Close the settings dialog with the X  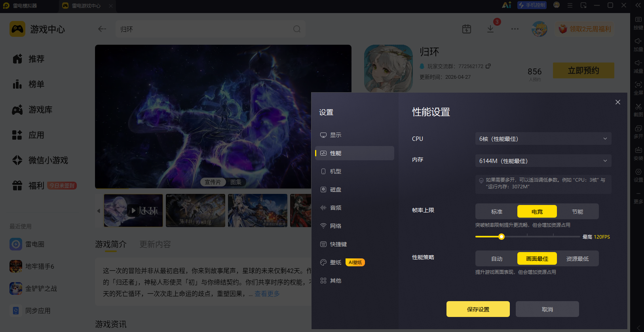(x=618, y=102)
